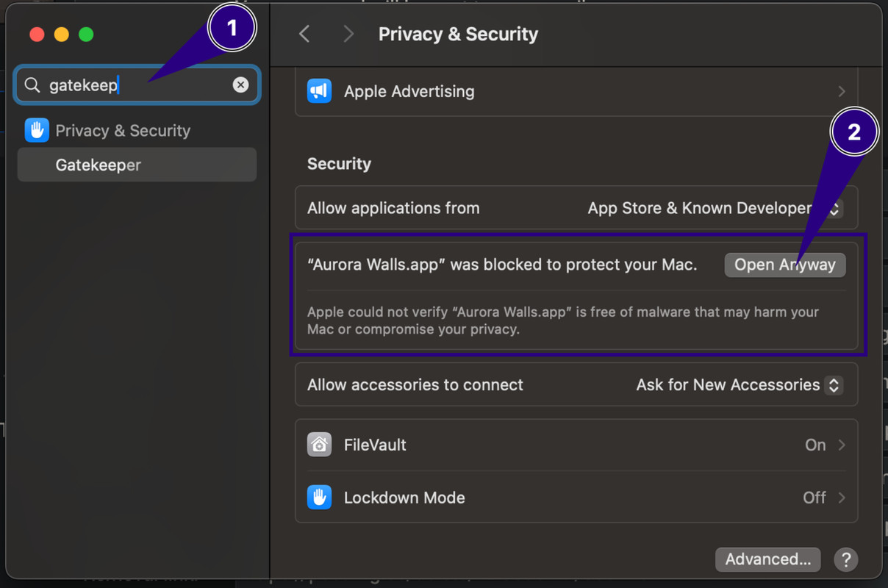The image size is (888, 588).
Task: Click the magnifying glass search icon
Action: [32, 85]
